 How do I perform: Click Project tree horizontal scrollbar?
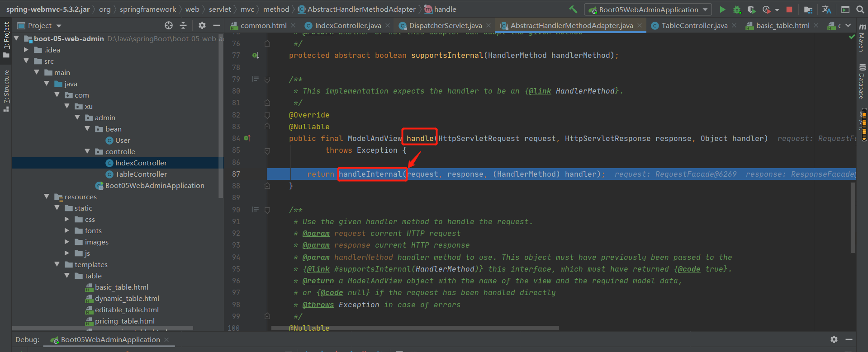[x=103, y=328]
